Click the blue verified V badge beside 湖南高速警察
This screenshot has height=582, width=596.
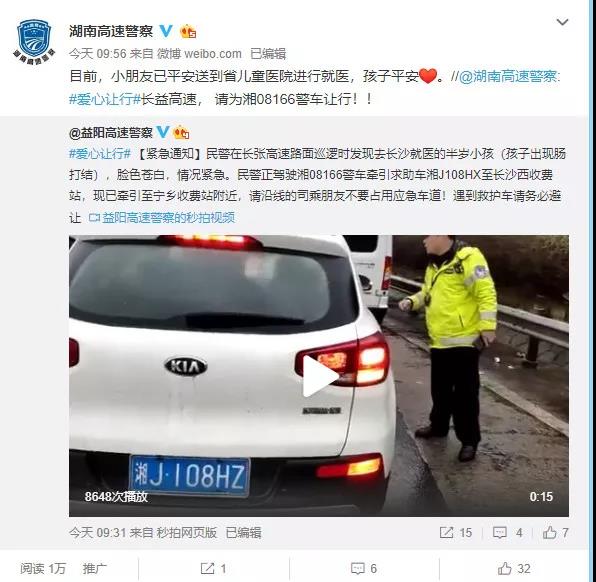click(x=166, y=31)
